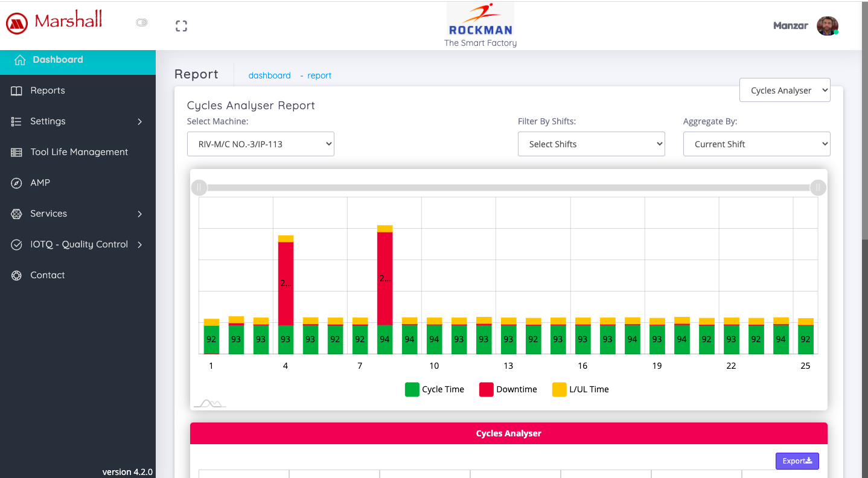Follow the dashboard breadcrumb link
The image size is (868, 478).
click(x=269, y=75)
